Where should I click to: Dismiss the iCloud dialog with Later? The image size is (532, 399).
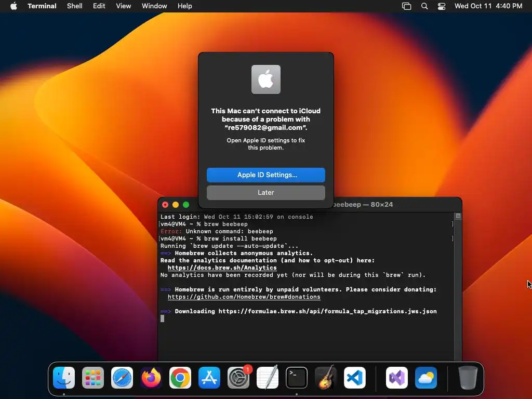tap(266, 192)
